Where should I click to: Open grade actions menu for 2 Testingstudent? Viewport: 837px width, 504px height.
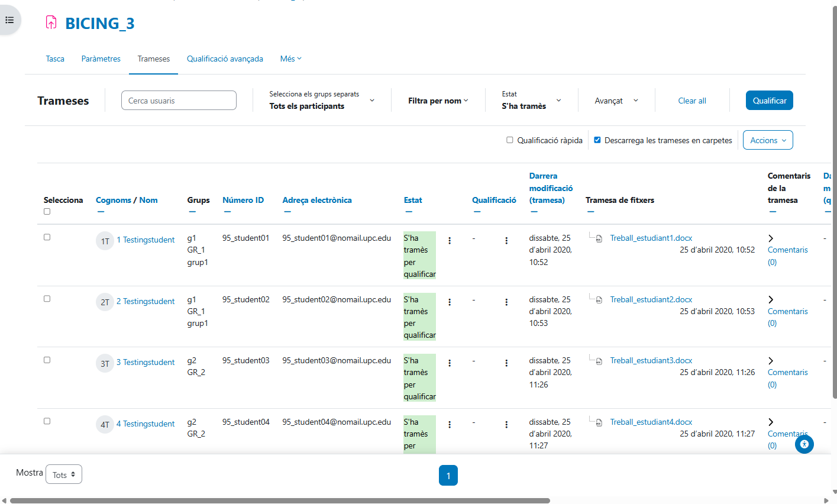pyautogui.click(x=506, y=302)
